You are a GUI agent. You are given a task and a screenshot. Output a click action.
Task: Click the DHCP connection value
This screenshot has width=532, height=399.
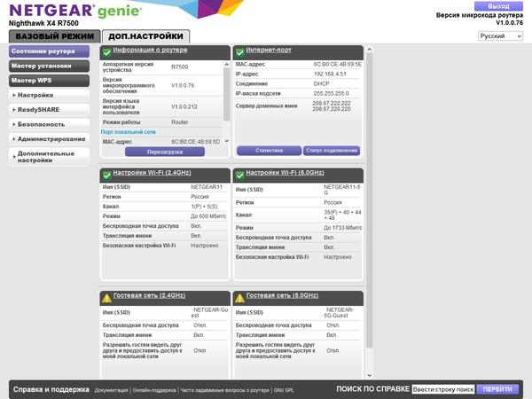[321, 84]
